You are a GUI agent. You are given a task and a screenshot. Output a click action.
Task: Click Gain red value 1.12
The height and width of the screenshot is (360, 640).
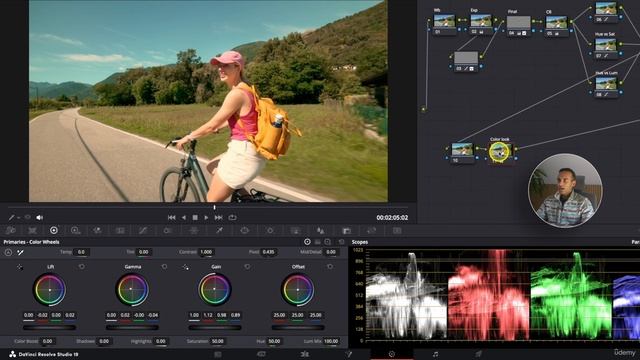pos(208,315)
